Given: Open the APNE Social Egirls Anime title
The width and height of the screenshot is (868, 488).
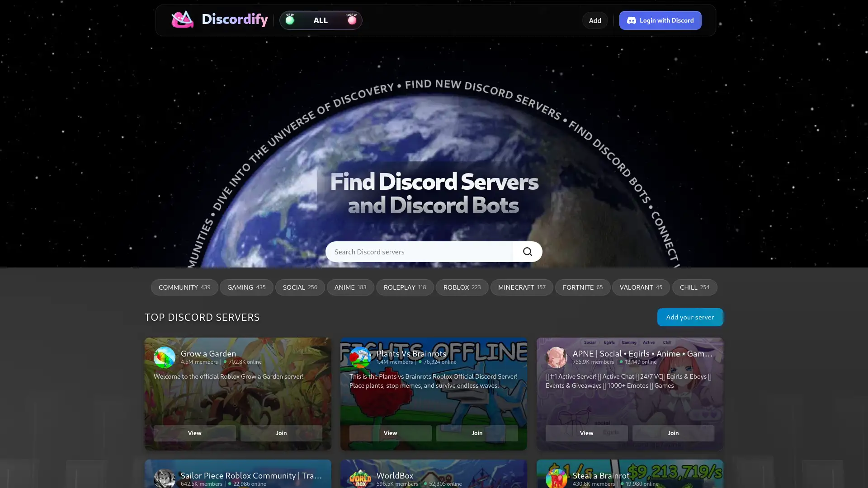Looking at the screenshot, I should tap(642, 353).
